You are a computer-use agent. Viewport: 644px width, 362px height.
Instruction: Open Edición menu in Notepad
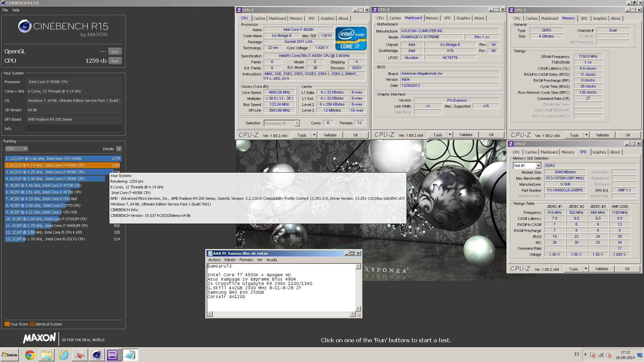[x=230, y=260]
